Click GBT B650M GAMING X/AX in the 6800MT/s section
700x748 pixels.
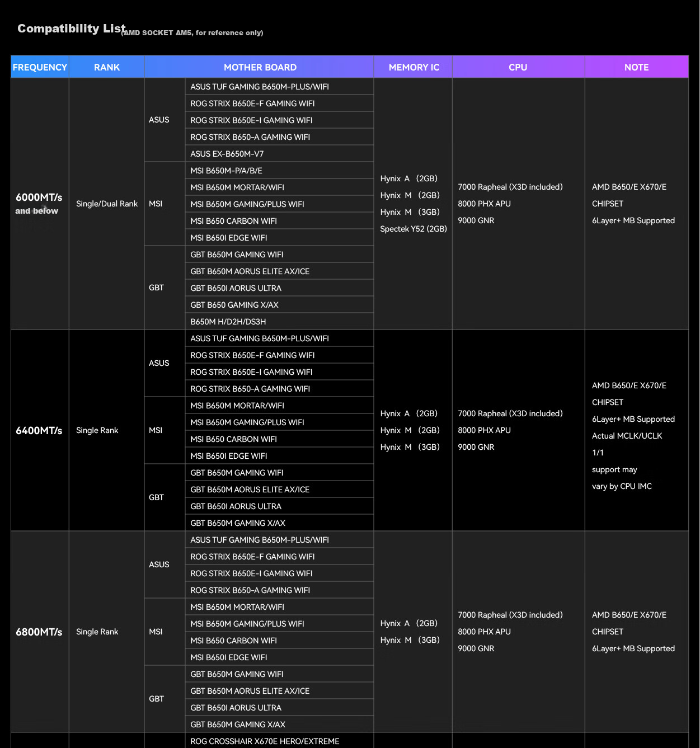click(279, 725)
